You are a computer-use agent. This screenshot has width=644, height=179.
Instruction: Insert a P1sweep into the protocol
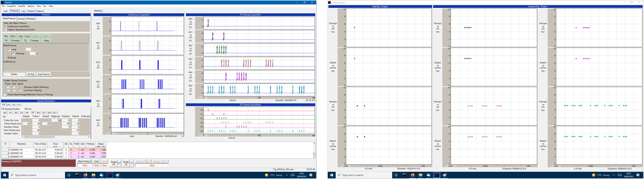(15, 40)
